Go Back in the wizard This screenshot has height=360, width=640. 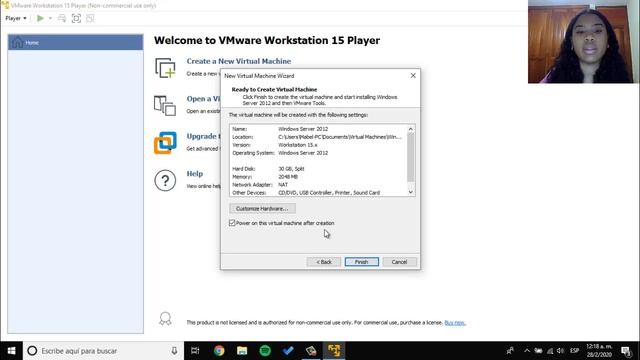pos(324,262)
